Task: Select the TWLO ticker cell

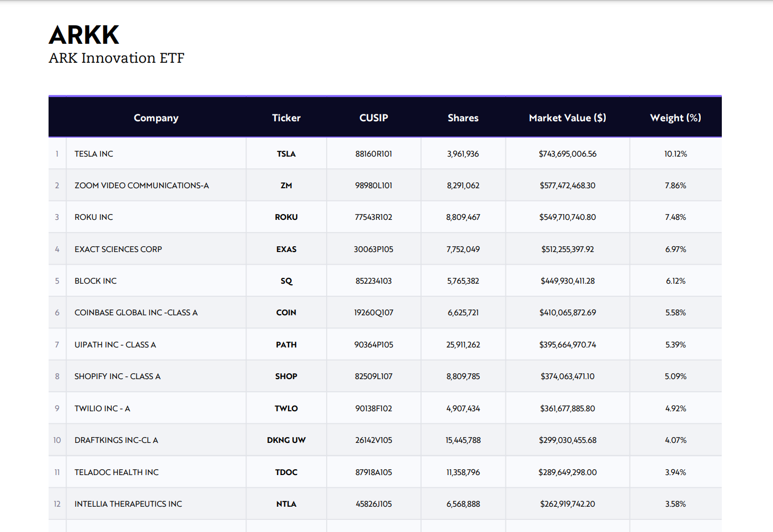Action: pos(287,409)
